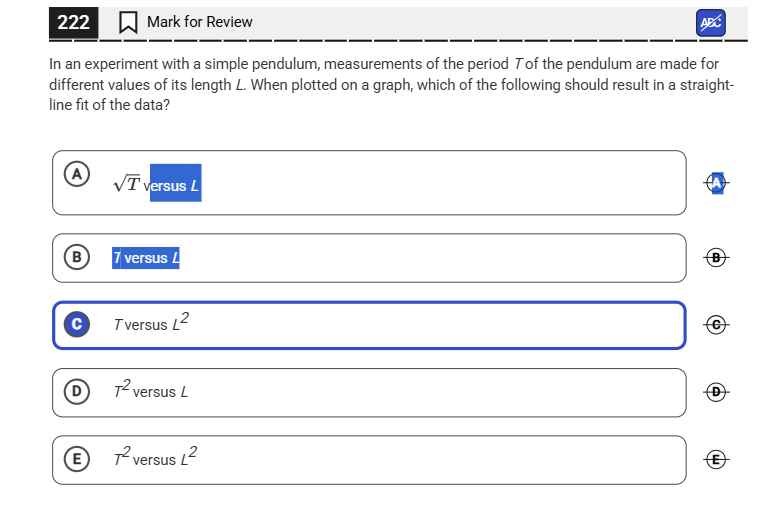Cross out answer choice A
The width and height of the screenshot is (763, 505).
pyautogui.click(x=716, y=183)
